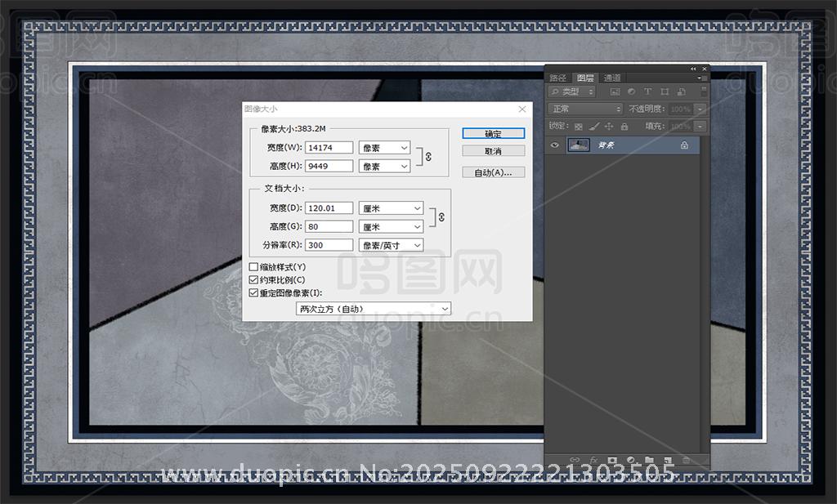Click the create new group folder icon

click(x=649, y=461)
